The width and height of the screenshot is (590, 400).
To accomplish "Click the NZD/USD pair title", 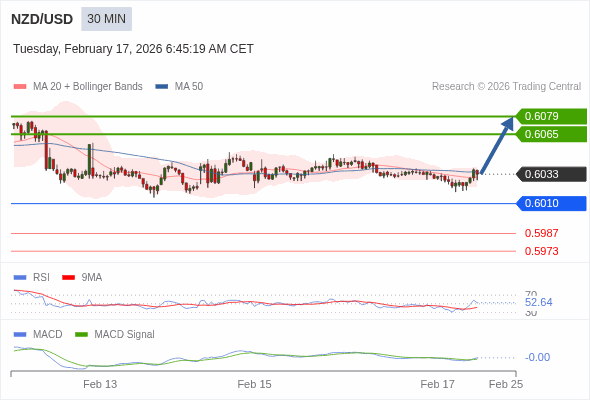I will click(42, 19).
